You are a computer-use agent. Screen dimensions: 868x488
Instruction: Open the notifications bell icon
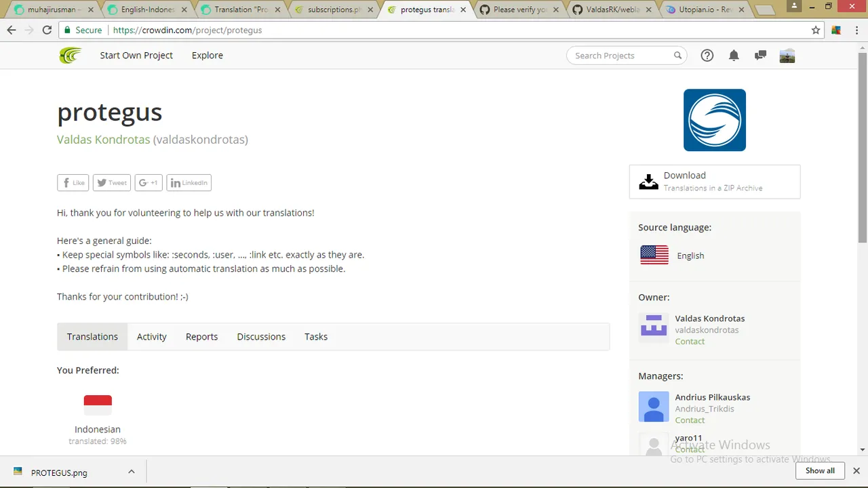pos(734,56)
